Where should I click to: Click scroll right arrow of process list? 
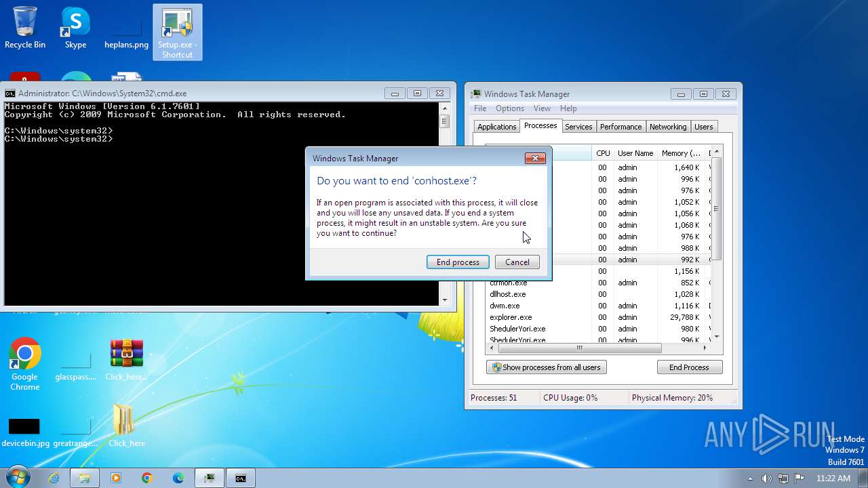tap(705, 348)
